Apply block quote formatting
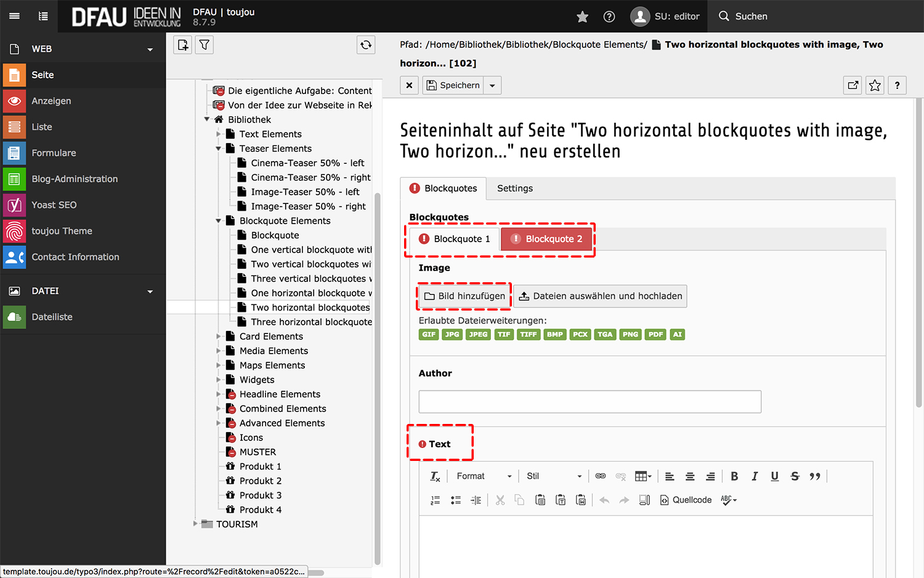Viewport: 924px width, 578px height. point(815,476)
